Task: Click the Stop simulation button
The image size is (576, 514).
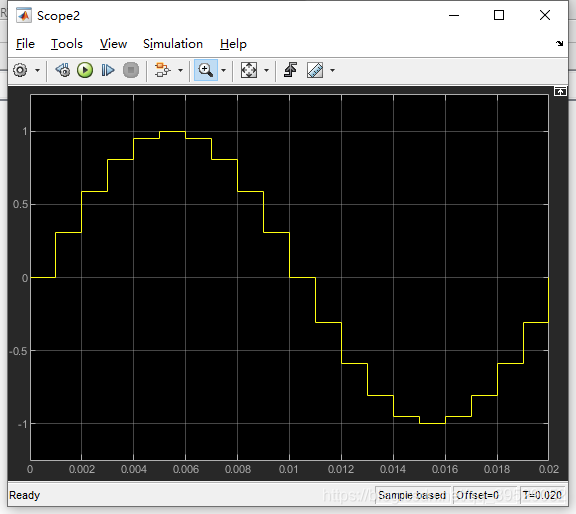Action: pos(131,70)
